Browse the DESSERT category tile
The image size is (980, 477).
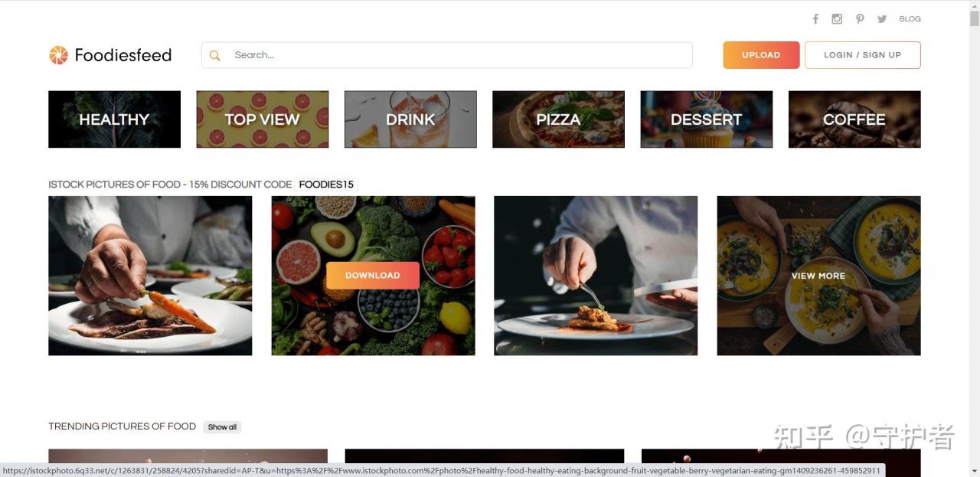(707, 119)
